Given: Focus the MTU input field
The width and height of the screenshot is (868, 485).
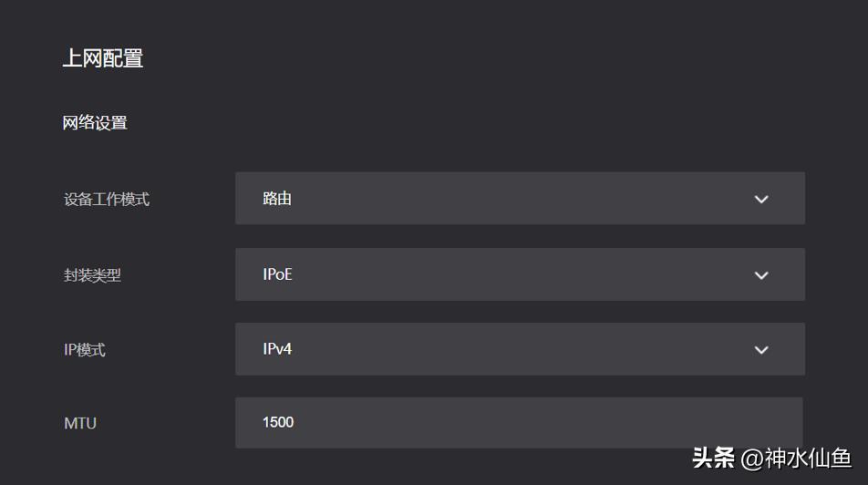Looking at the screenshot, I should pyautogui.click(x=520, y=422).
